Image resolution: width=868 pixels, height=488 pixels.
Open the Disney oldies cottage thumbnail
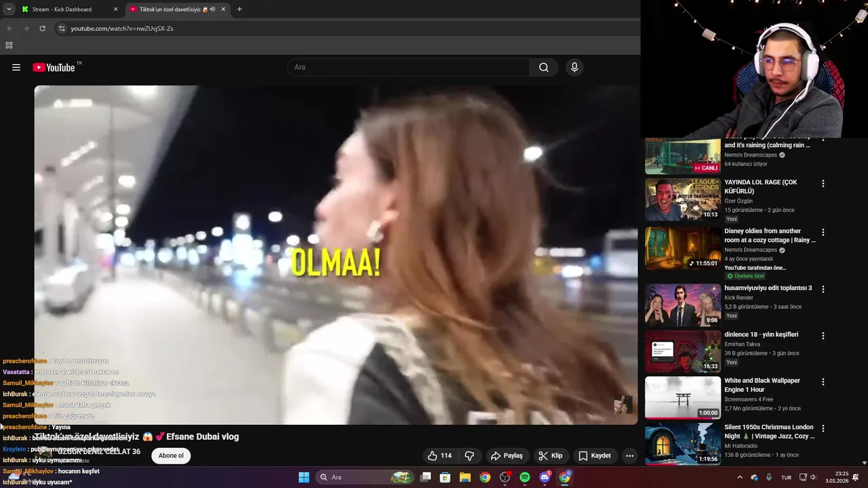pyautogui.click(x=683, y=248)
